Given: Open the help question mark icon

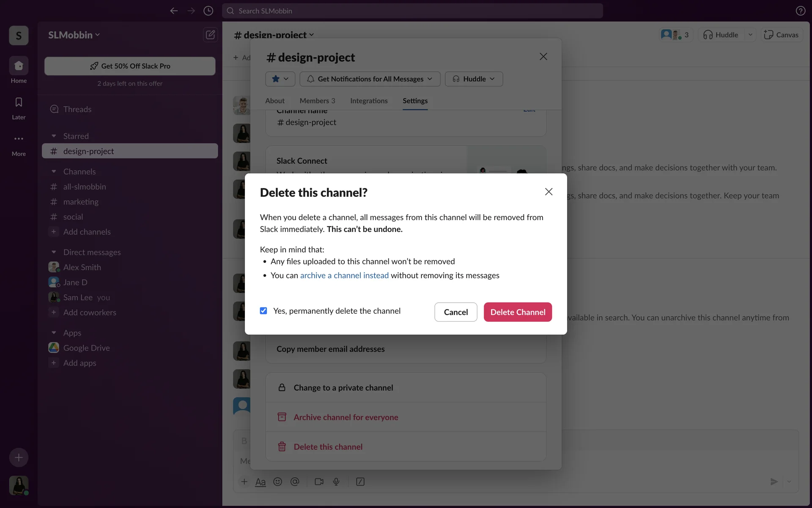Looking at the screenshot, I should tap(800, 11).
